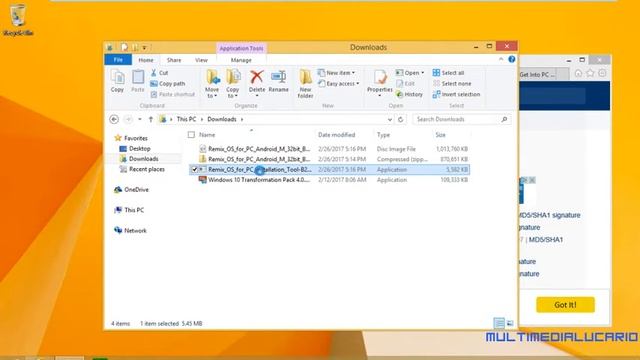Uncheck the Remix OS Installation Tool checkbox

(x=194, y=169)
